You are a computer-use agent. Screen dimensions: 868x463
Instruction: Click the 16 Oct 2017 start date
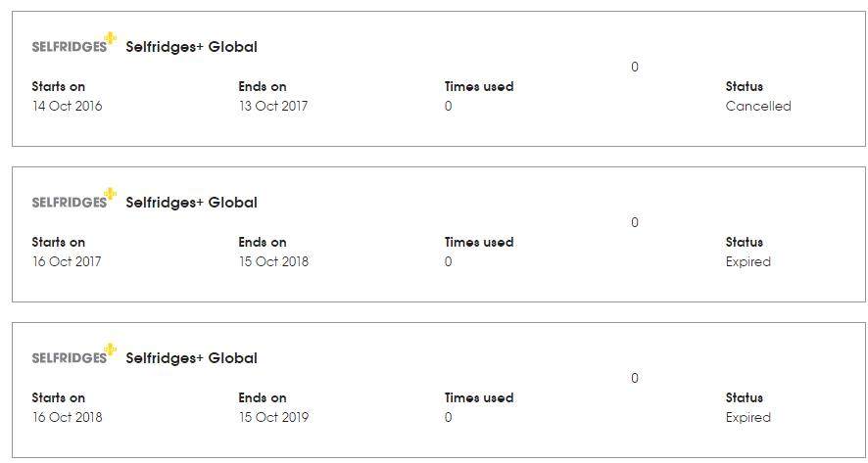click(x=67, y=261)
